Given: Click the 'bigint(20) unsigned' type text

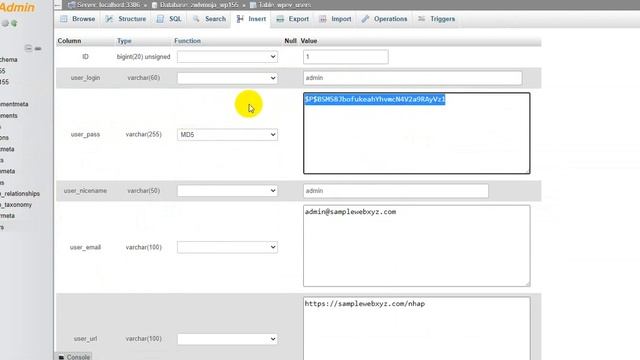Looking at the screenshot, I should click(x=143, y=57).
